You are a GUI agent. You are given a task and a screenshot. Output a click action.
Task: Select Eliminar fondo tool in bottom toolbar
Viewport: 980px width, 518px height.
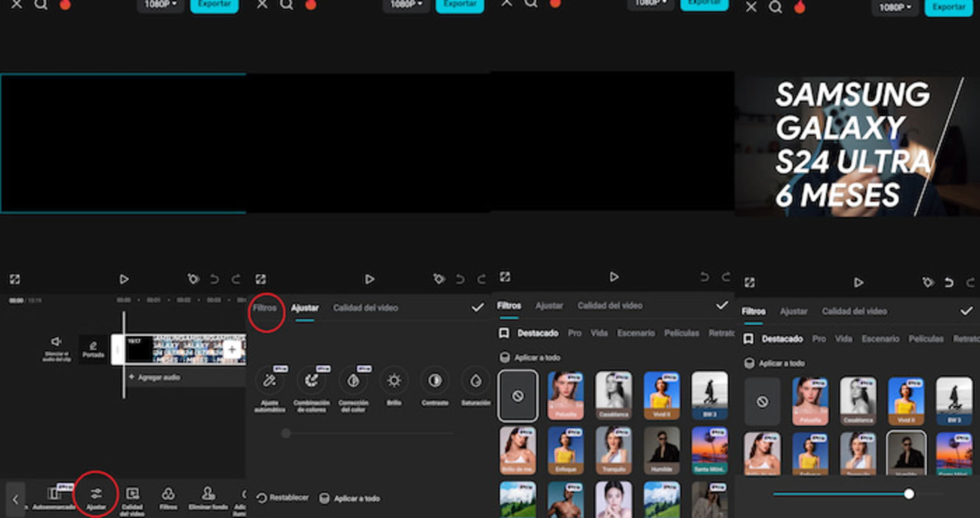point(208,498)
